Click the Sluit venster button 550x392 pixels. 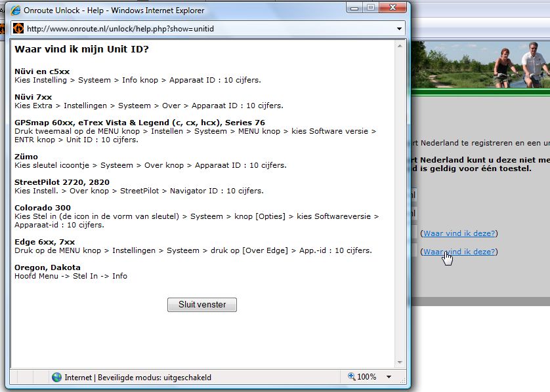202,304
